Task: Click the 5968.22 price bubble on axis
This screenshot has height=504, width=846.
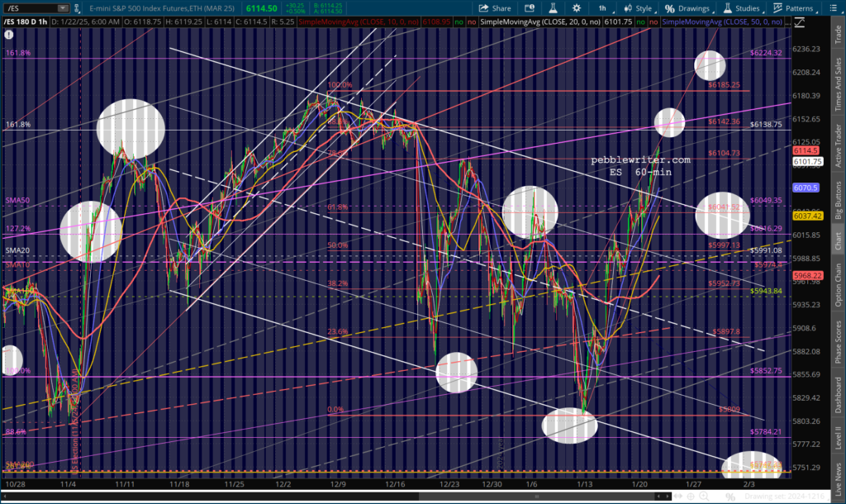Action: click(x=807, y=275)
